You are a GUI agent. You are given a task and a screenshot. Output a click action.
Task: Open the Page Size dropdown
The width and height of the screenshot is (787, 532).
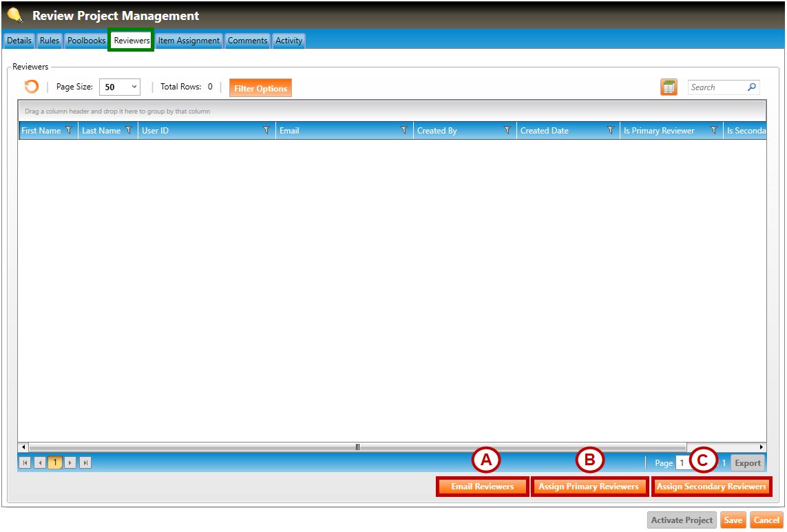coord(120,87)
